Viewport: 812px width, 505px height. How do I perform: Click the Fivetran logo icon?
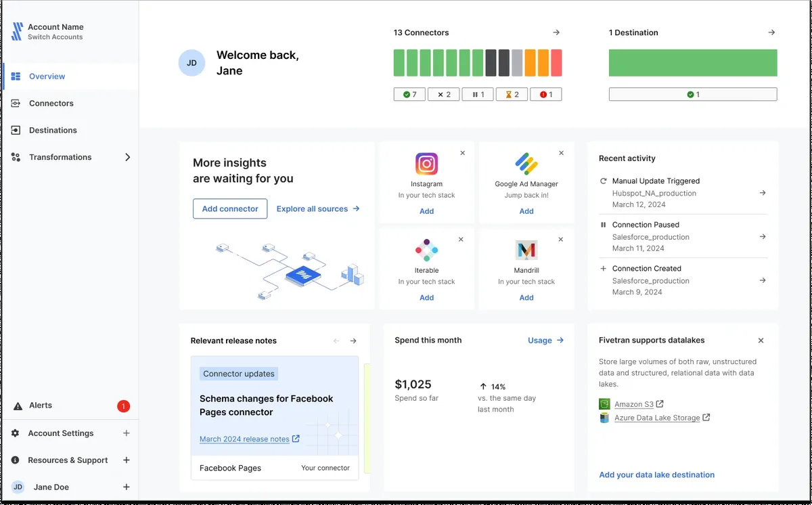[18, 31]
